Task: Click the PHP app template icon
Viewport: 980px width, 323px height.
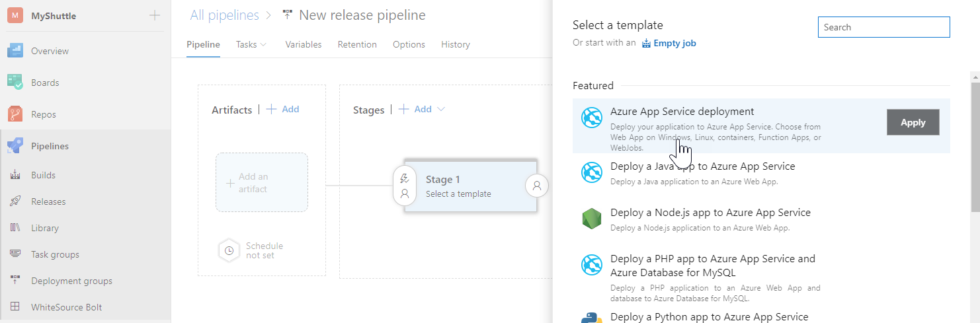Action: [592, 265]
